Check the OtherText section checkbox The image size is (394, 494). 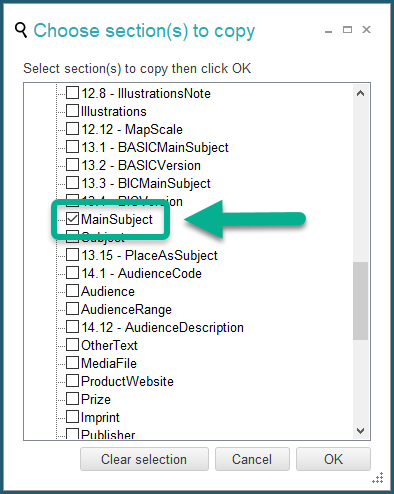tap(72, 345)
